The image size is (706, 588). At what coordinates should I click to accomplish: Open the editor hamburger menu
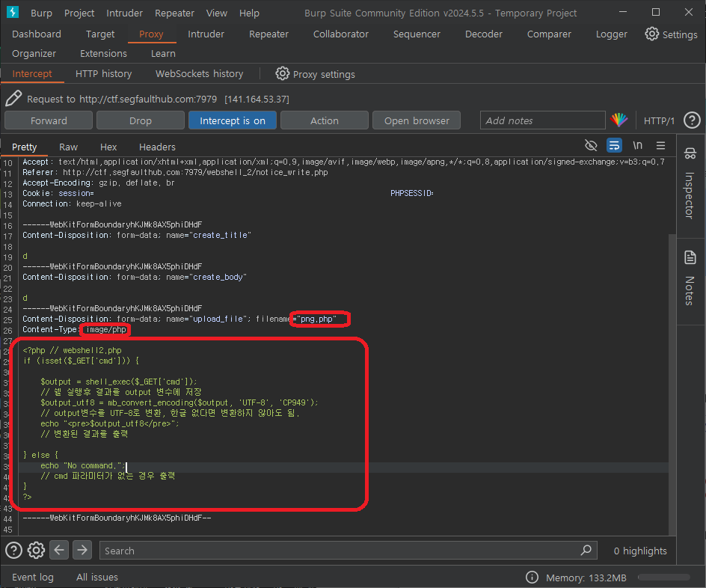tap(660, 145)
